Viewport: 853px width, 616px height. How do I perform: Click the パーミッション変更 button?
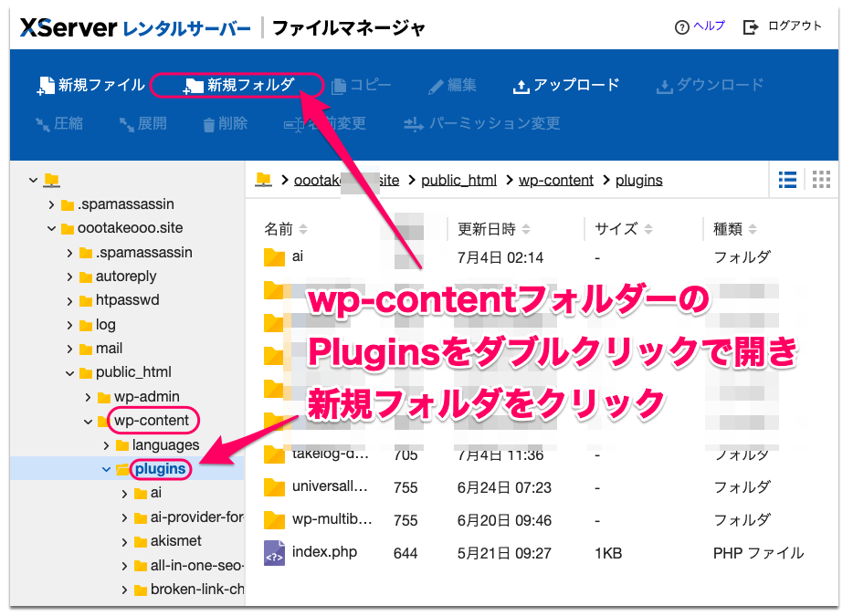point(482,123)
